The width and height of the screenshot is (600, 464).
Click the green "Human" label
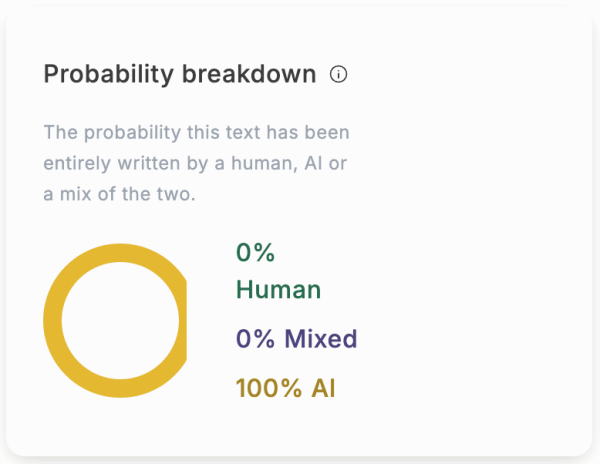[x=278, y=290]
